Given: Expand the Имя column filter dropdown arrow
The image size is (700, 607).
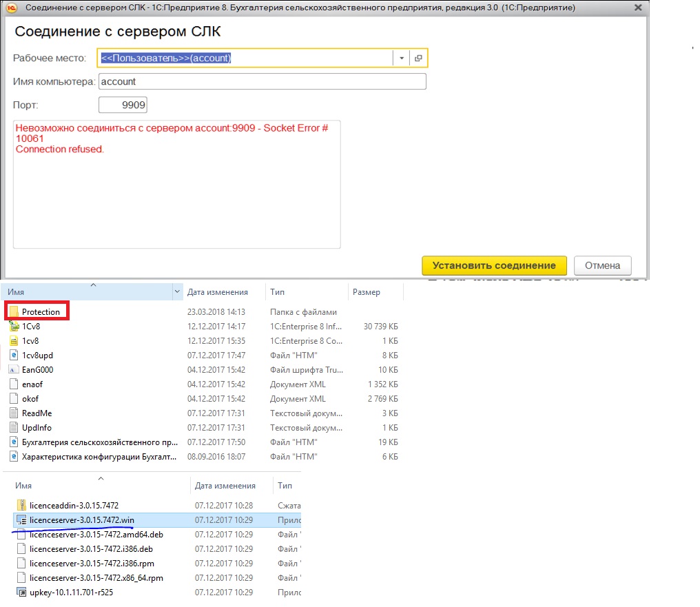Looking at the screenshot, I should pyautogui.click(x=177, y=292).
